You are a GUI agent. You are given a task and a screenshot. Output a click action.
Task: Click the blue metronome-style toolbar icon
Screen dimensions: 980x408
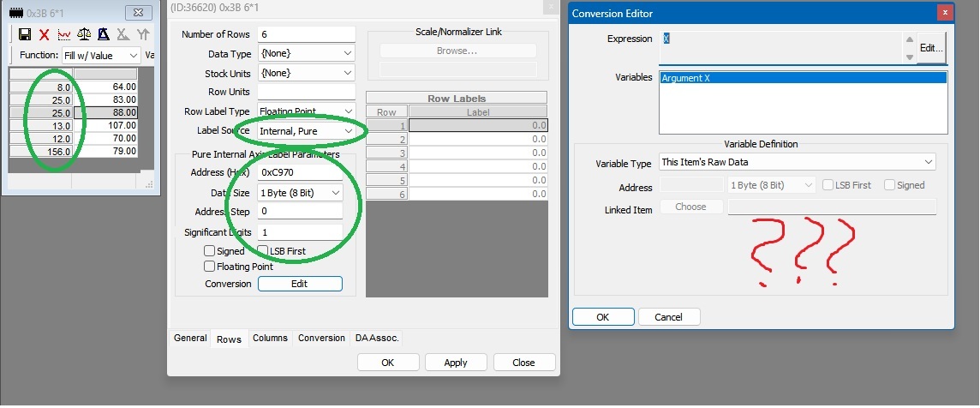pos(103,34)
